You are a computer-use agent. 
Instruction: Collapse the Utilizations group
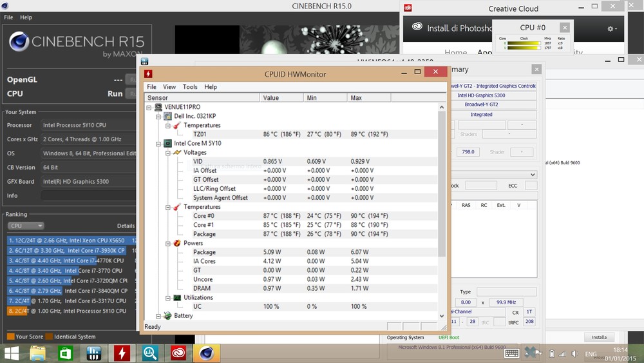(167, 298)
